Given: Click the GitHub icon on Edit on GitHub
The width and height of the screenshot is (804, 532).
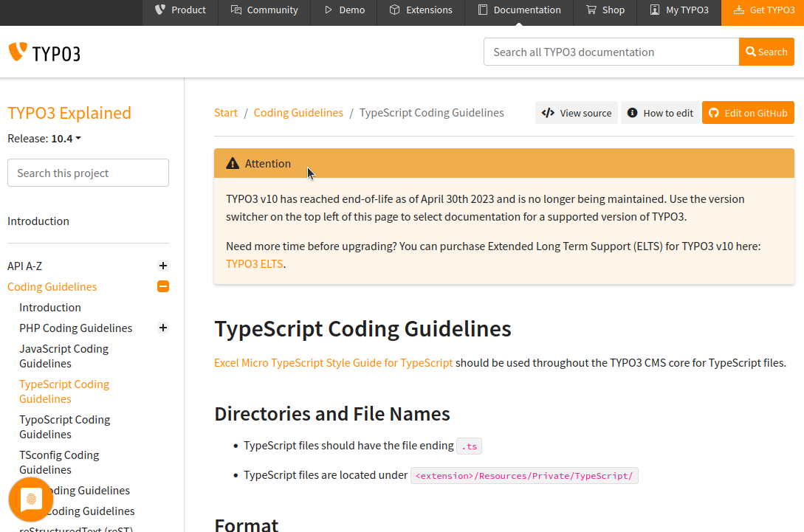Looking at the screenshot, I should (713, 112).
